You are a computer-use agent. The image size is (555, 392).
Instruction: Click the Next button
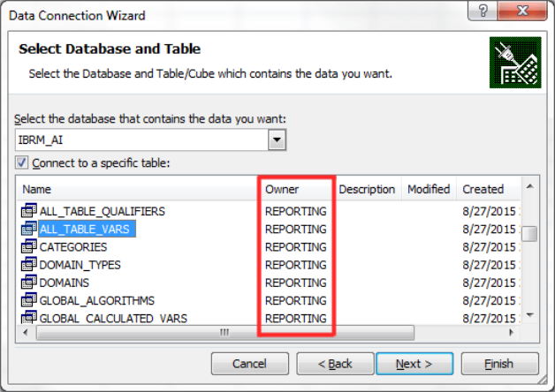click(414, 364)
